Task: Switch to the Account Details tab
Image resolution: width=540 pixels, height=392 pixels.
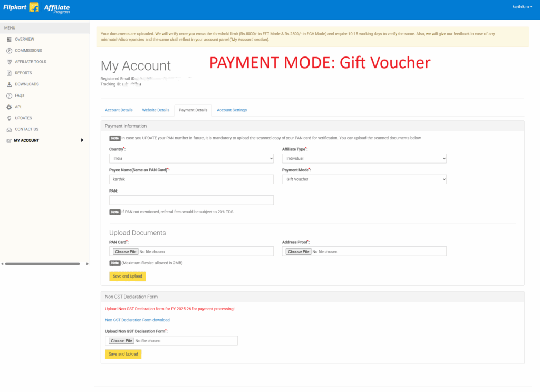Action: [x=119, y=110]
